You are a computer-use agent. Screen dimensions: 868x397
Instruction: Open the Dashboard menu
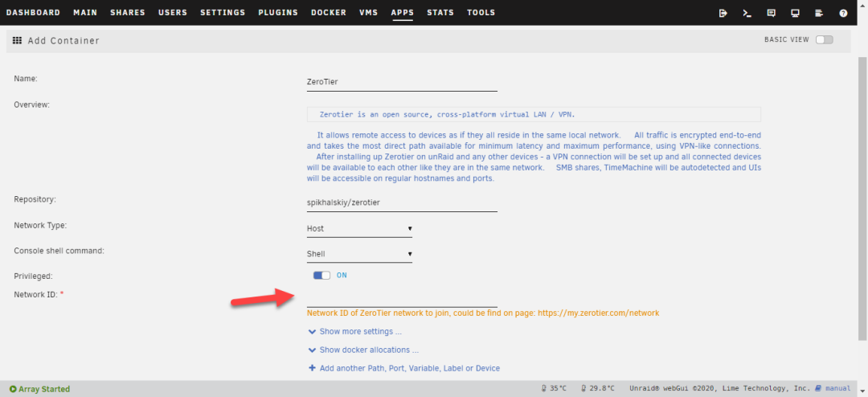[33, 13]
